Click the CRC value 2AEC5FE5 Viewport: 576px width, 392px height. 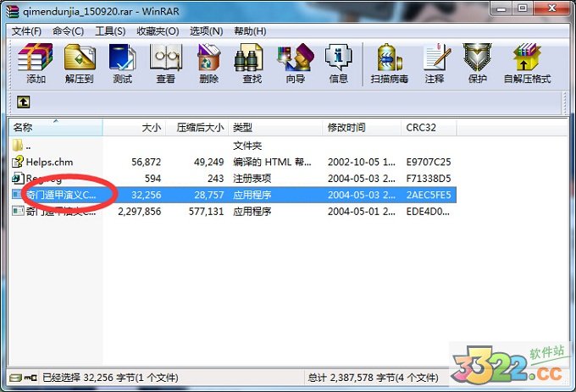pyautogui.click(x=429, y=195)
